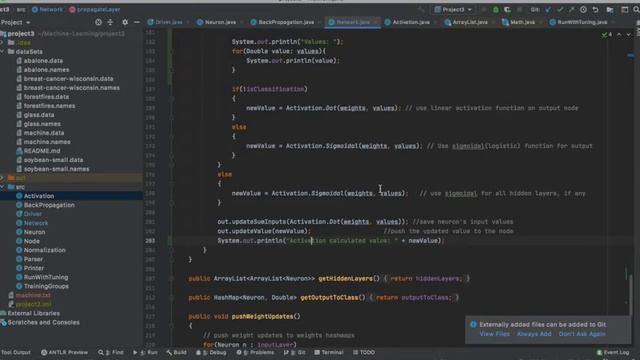640x360 pixels.
Task: Click the Search Everywhere magnifier icon
Action: (636, 9)
